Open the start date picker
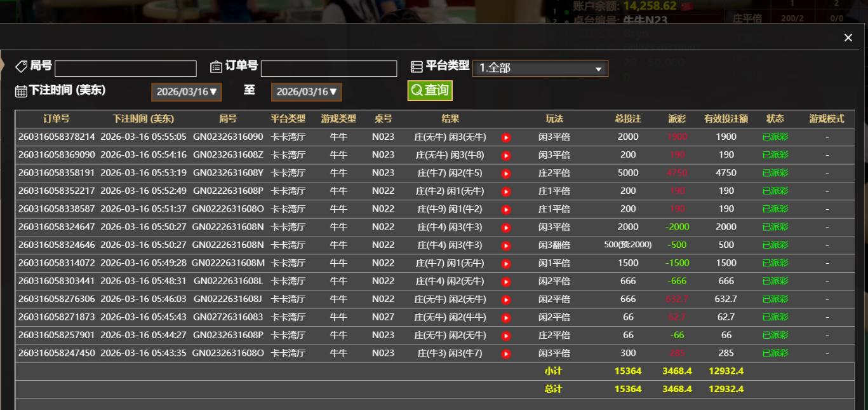Screen dimensions: 868x410 click(187, 92)
